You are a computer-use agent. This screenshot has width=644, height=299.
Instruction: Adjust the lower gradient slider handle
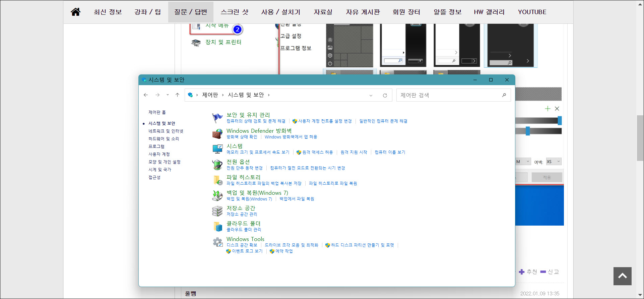coord(528,131)
